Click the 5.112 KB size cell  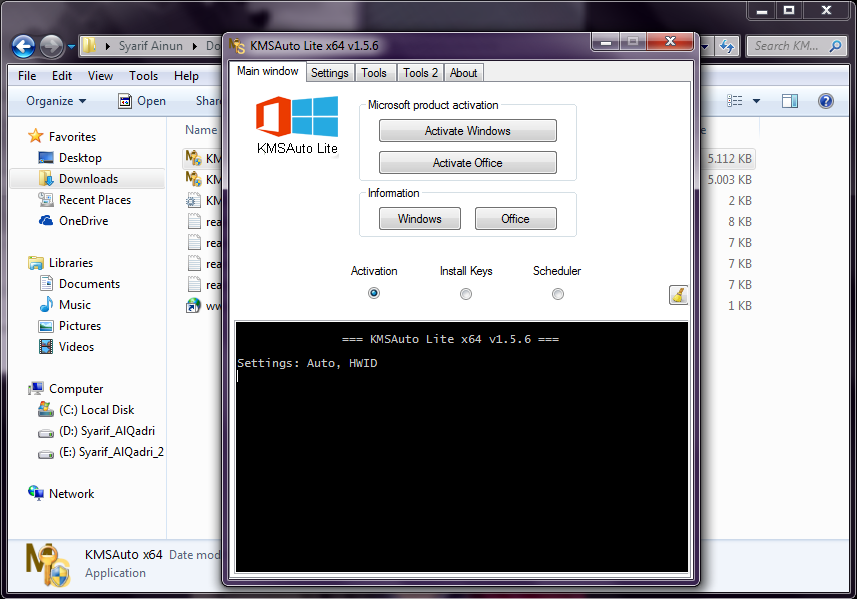tap(729, 158)
